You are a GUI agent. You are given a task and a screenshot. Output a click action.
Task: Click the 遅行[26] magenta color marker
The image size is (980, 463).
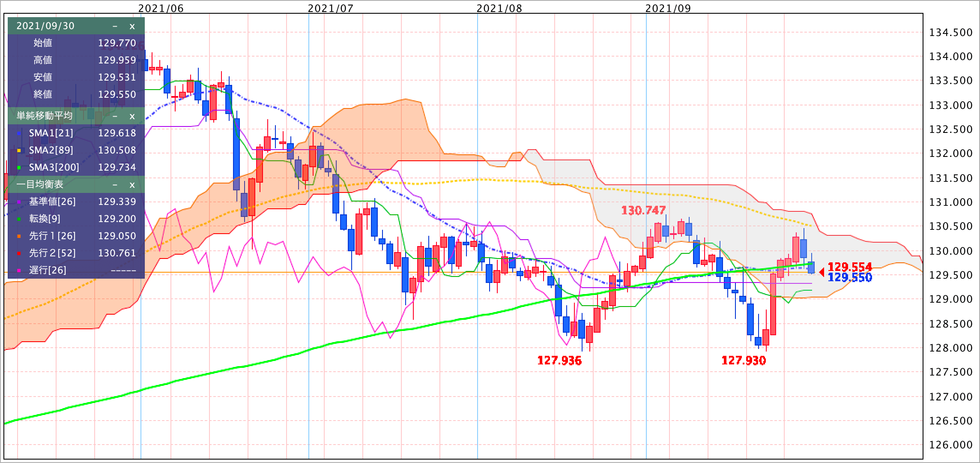tap(19, 271)
